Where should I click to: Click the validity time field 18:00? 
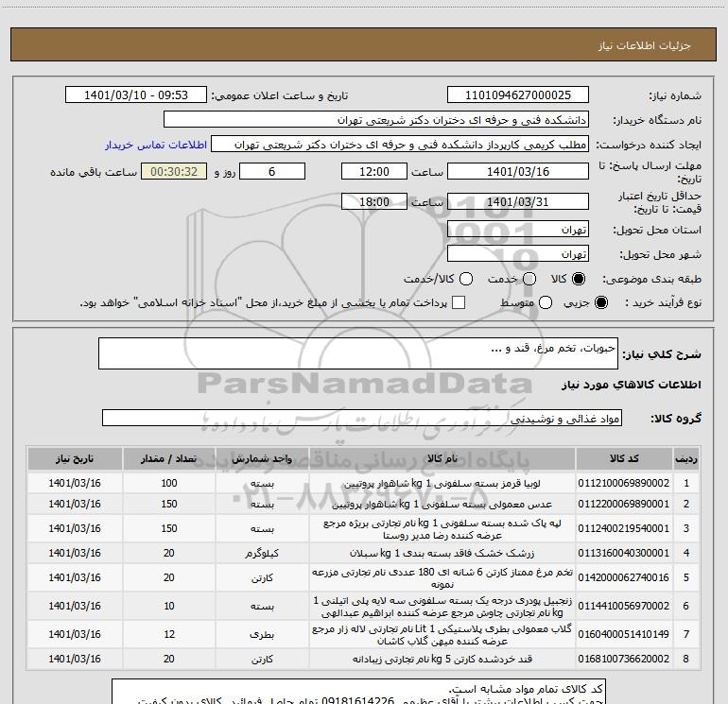374,202
